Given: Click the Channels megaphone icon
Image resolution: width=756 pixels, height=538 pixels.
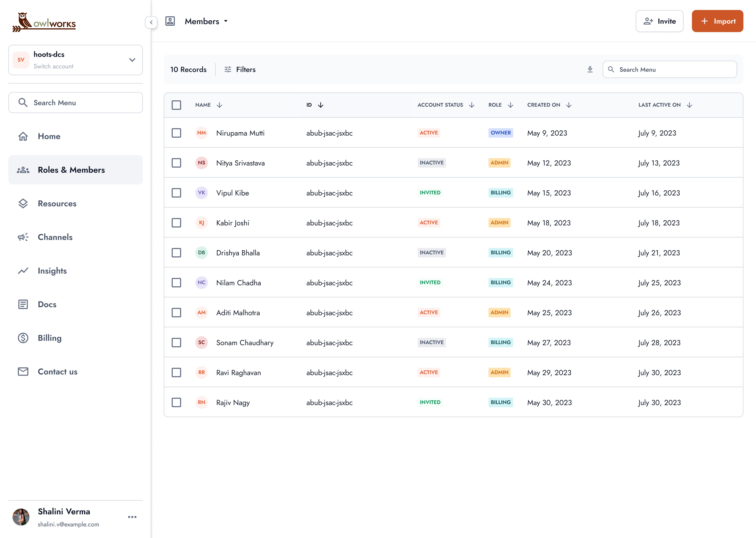Looking at the screenshot, I should click(23, 237).
